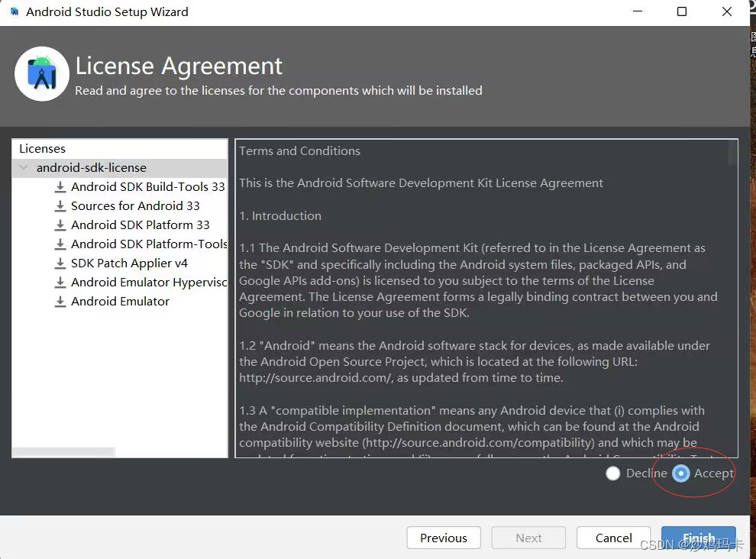This screenshot has width=756, height=559.
Task: Click download icon beside the last Android Emulator row
Action: [60, 302]
